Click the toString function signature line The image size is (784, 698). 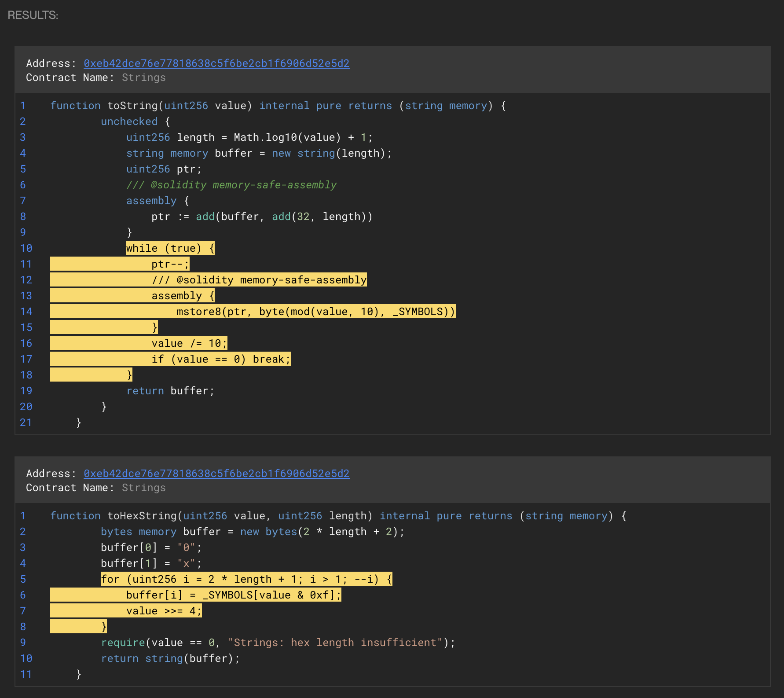pos(278,106)
